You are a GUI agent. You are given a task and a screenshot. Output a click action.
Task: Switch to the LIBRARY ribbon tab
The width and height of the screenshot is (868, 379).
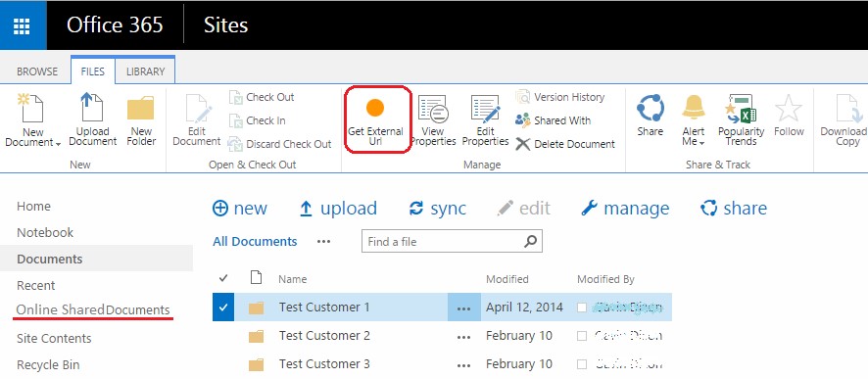coord(145,71)
